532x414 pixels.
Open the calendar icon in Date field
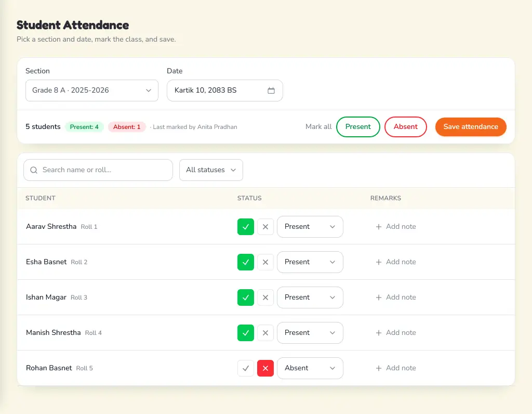[271, 90]
